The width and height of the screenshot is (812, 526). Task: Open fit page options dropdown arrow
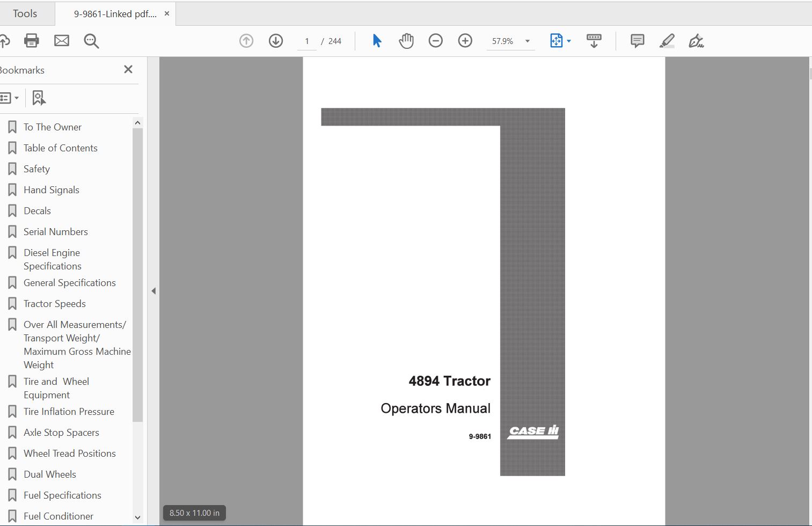click(569, 41)
